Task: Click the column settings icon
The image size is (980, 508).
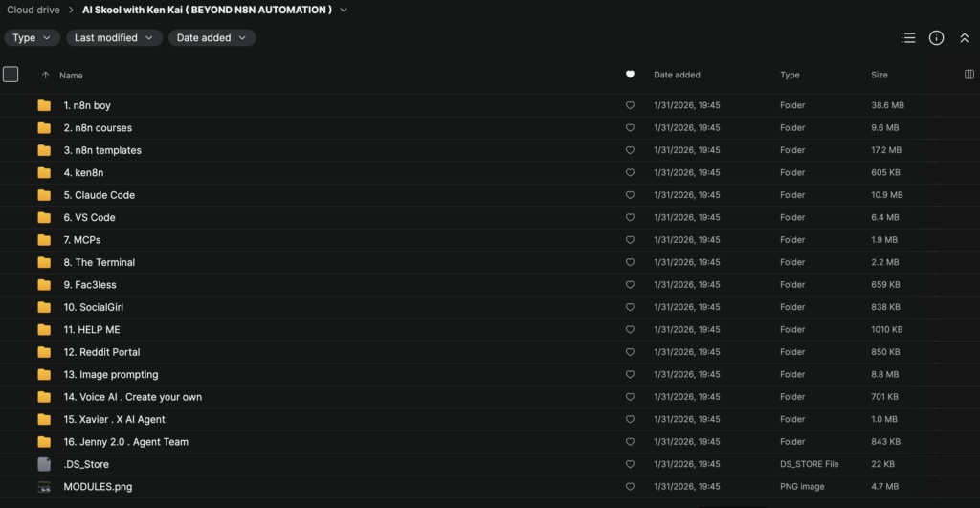Action: 969,75
